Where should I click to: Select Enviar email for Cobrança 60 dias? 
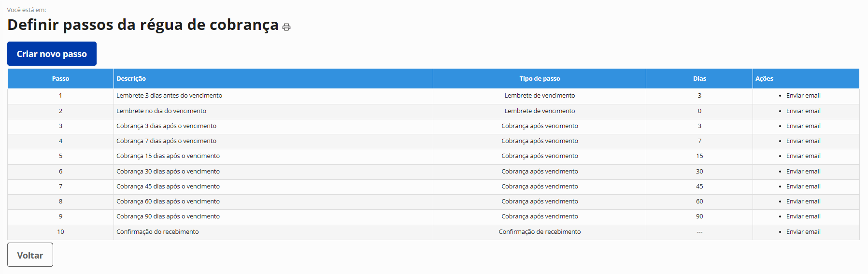tap(803, 202)
